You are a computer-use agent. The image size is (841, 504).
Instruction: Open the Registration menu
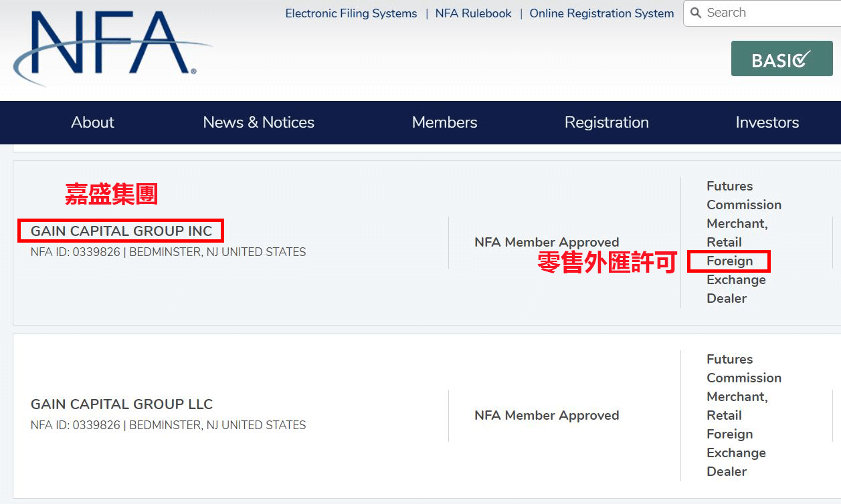[x=606, y=122]
